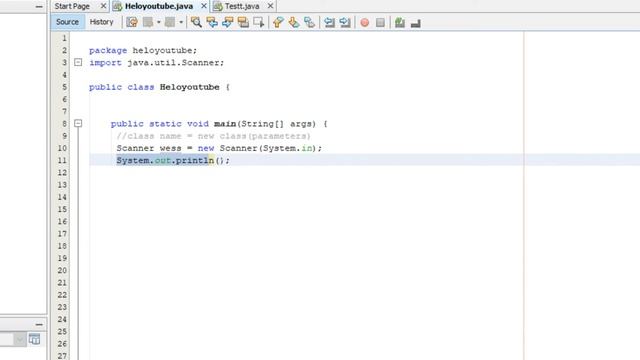
Task: Switch to the History view
Action: (101, 22)
